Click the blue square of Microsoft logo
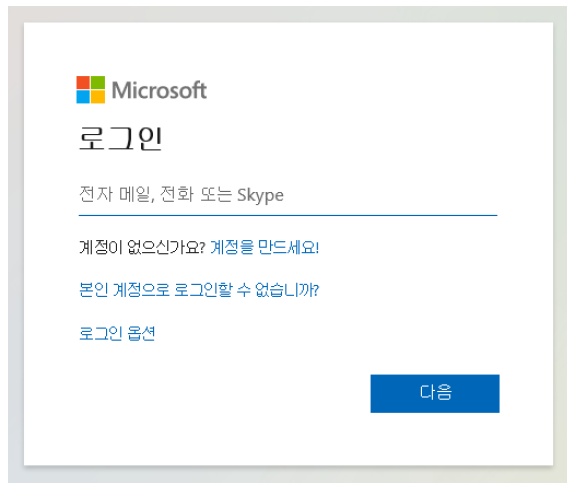The height and width of the screenshot is (487, 575). [x=83, y=97]
